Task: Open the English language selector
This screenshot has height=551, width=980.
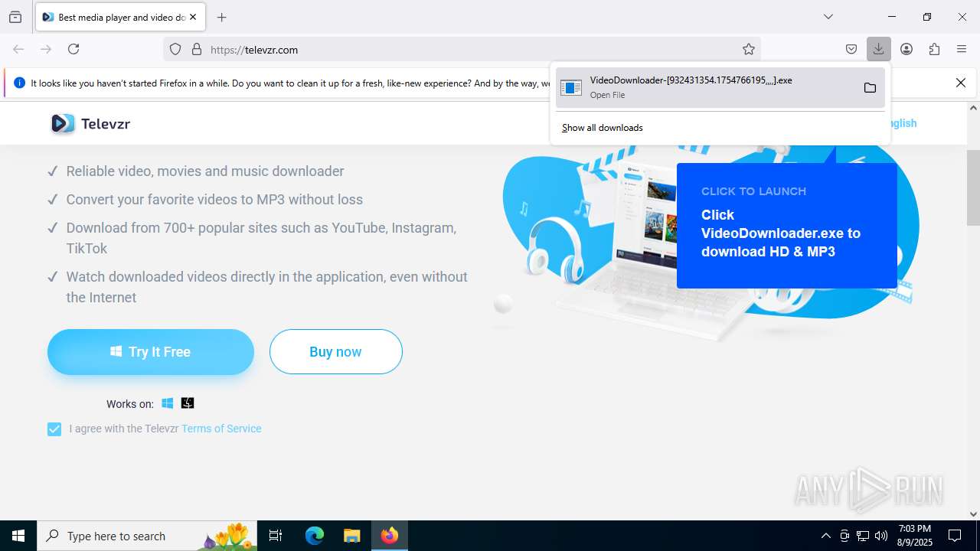Action: [x=903, y=123]
